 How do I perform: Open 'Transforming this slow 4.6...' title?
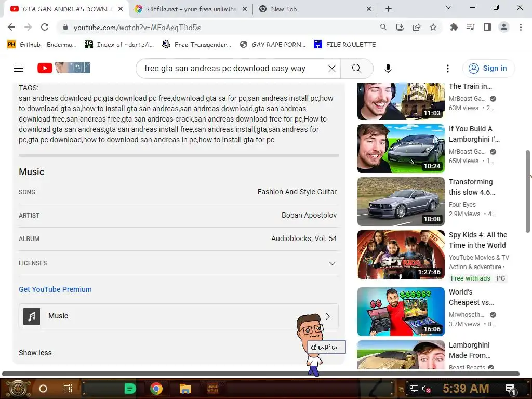point(472,187)
